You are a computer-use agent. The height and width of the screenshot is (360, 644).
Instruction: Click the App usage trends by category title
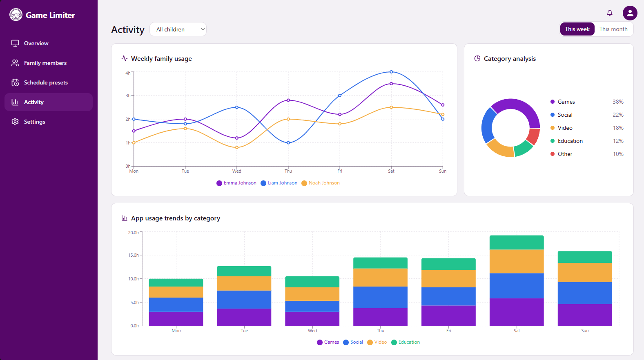click(176, 218)
